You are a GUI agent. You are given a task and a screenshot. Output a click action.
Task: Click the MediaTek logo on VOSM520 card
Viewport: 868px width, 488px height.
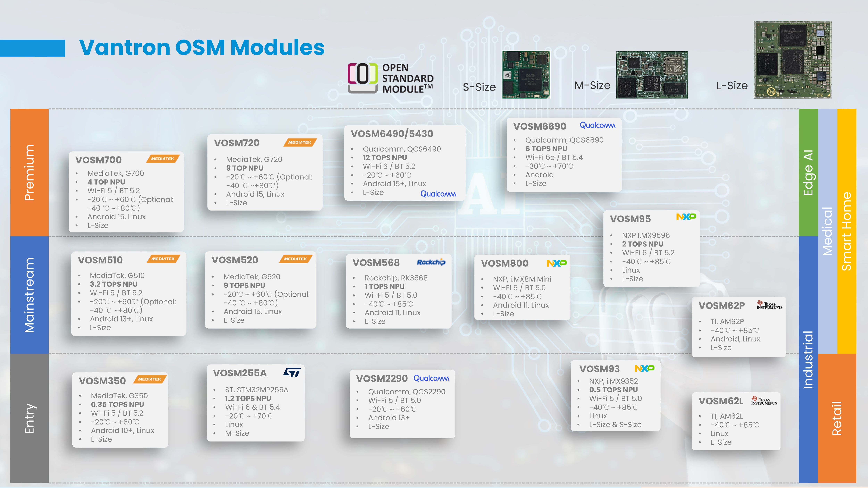point(295,259)
